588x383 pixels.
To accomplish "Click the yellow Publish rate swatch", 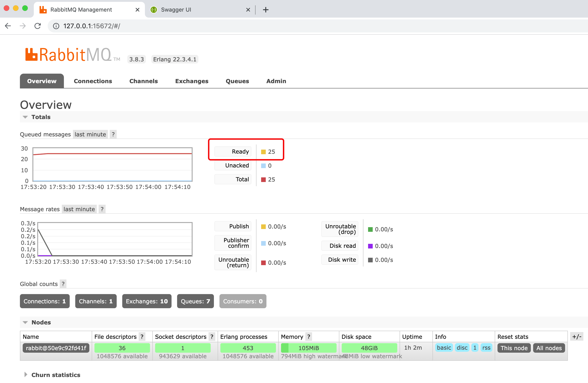I will (x=263, y=227).
